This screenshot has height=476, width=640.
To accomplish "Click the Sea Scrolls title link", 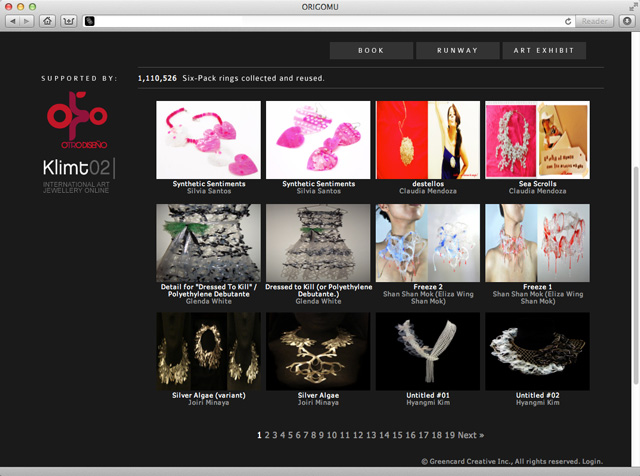I will pos(538,184).
